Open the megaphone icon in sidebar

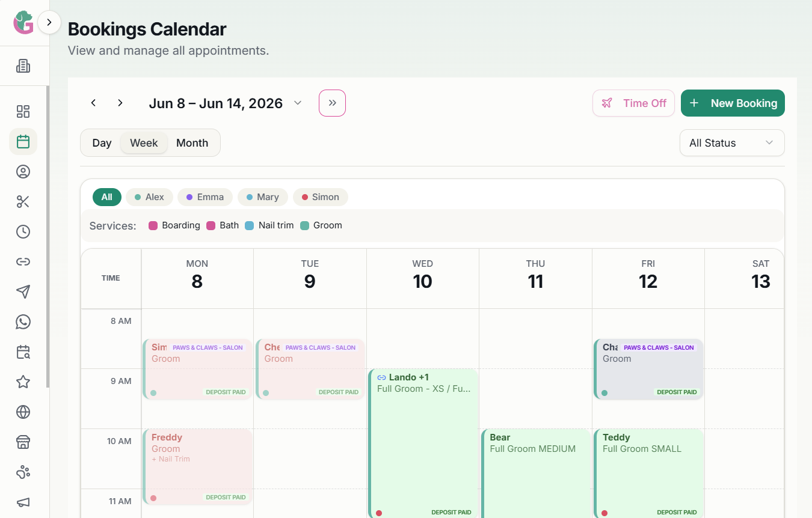(23, 502)
